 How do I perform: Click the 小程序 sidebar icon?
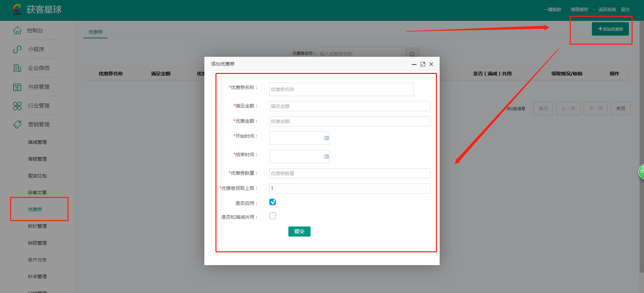17,49
